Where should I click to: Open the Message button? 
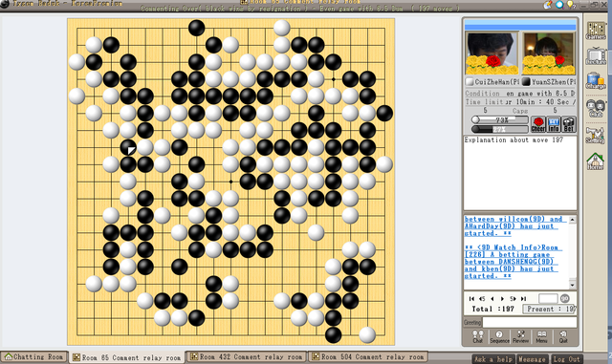pyautogui.click(x=532, y=359)
